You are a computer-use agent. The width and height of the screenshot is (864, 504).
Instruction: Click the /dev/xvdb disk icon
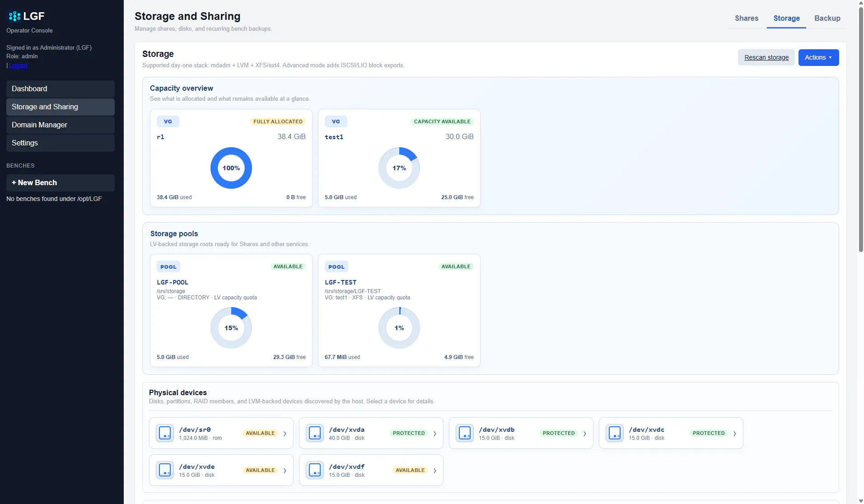(465, 433)
